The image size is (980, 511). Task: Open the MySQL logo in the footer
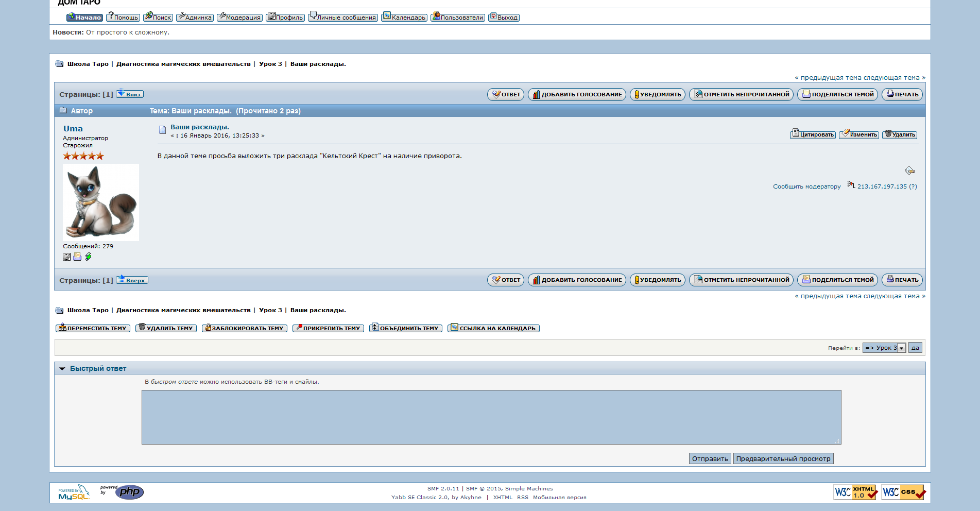coord(74,492)
